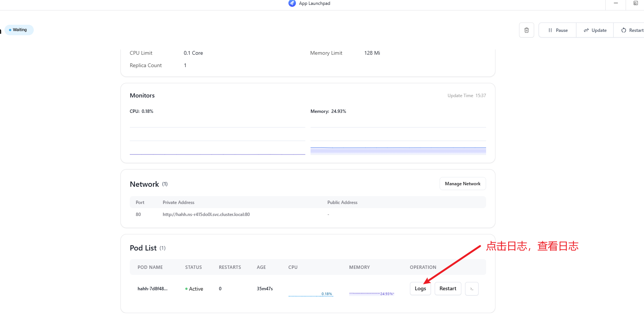Select the hahh-7d8f48 pod name
This screenshot has width=644, height=327.
[x=152, y=289]
